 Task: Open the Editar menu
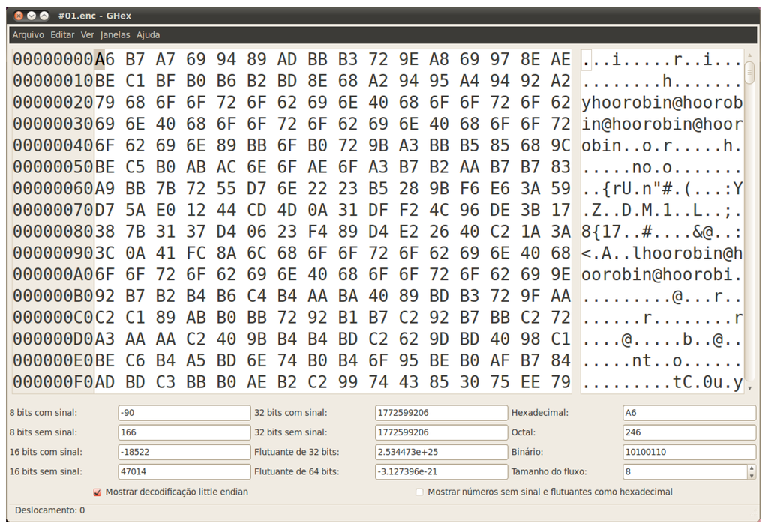pos(62,35)
